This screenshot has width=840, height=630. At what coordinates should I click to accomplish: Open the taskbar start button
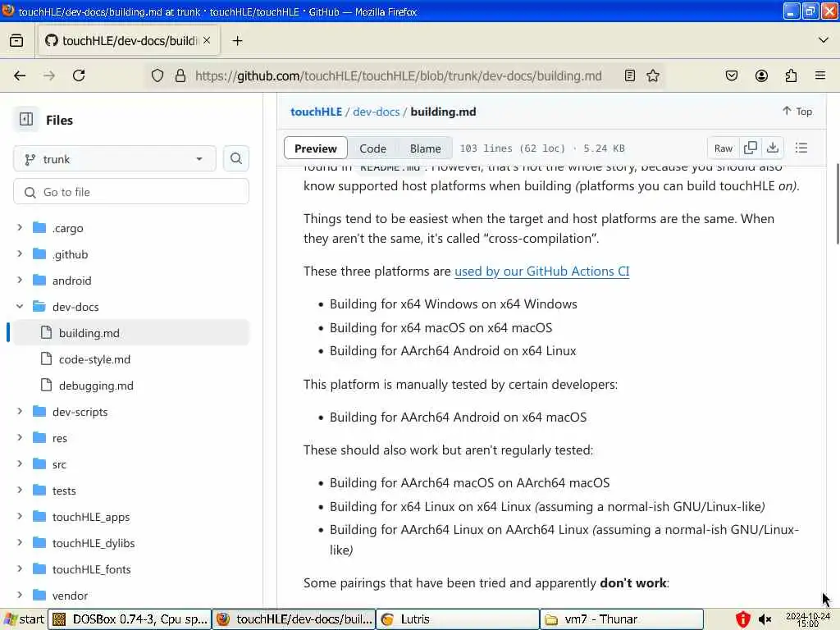coord(24,619)
